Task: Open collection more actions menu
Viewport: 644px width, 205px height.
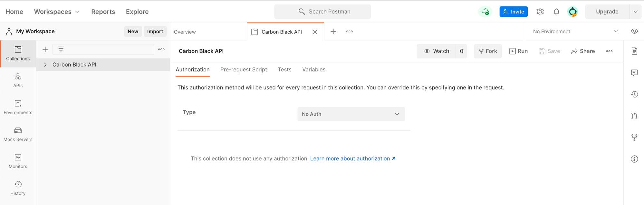Action: [x=609, y=51]
